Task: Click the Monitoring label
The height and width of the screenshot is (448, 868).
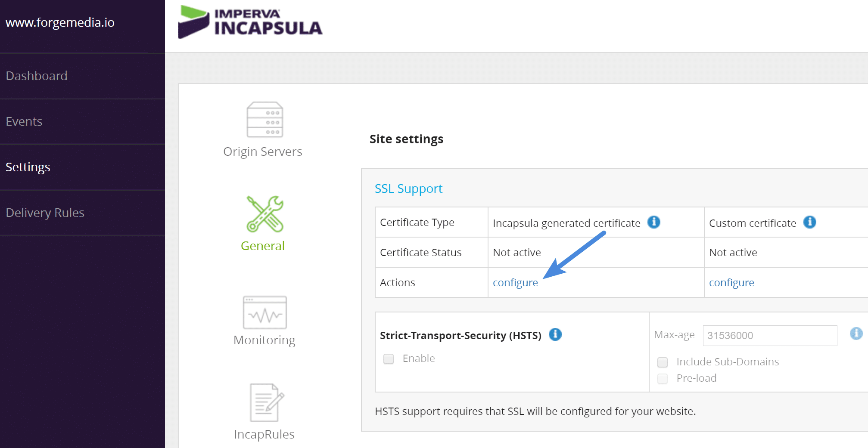Action: (264, 340)
